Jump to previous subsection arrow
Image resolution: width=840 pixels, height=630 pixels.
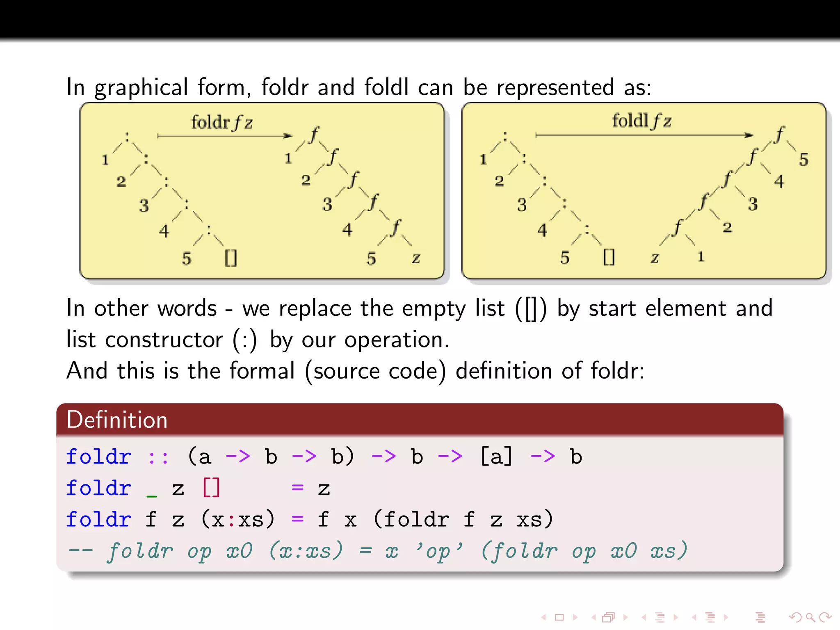point(644,617)
